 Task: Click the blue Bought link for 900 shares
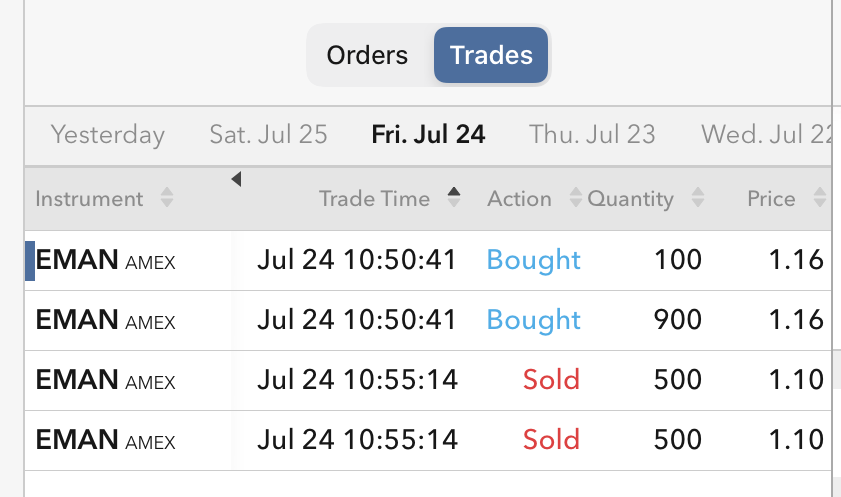point(533,321)
